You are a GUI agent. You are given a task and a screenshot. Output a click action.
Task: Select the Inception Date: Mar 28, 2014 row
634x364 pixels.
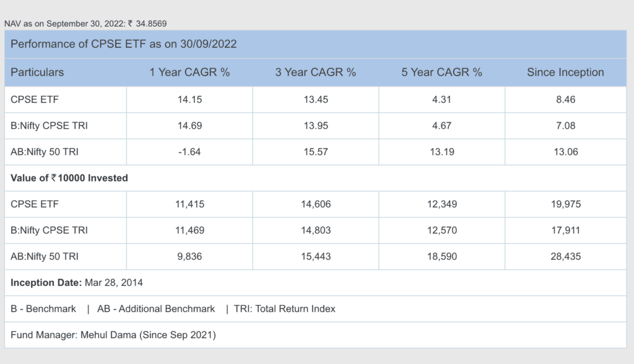pyautogui.click(x=316, y=283)
